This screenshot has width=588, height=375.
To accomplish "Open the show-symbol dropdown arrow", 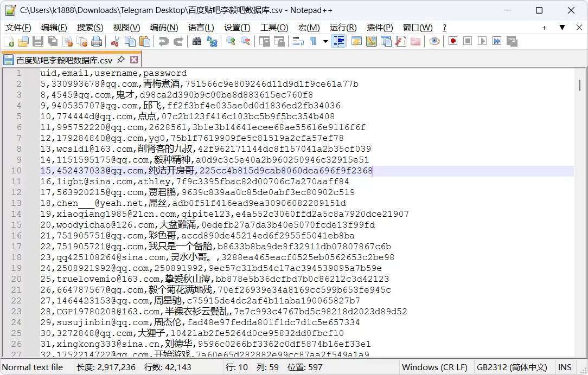I will (325, 41).
